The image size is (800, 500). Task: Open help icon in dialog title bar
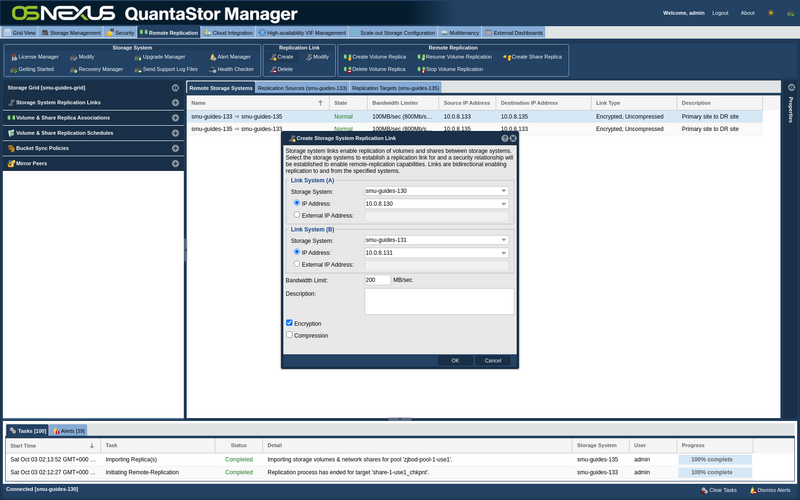[505, 138]
